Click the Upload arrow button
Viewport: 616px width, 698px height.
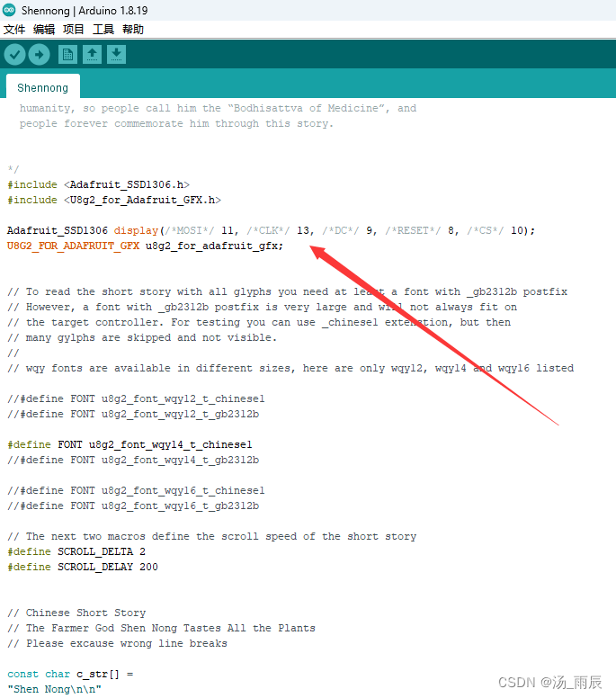point(40,55)
